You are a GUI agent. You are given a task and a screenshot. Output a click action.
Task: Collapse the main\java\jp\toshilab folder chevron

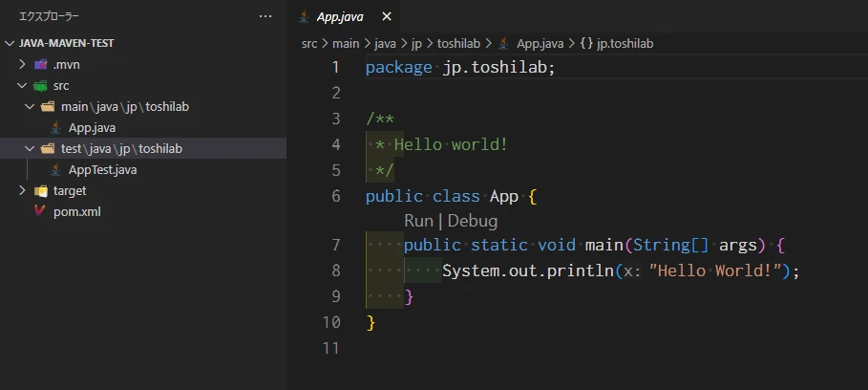tap(30, 106)
